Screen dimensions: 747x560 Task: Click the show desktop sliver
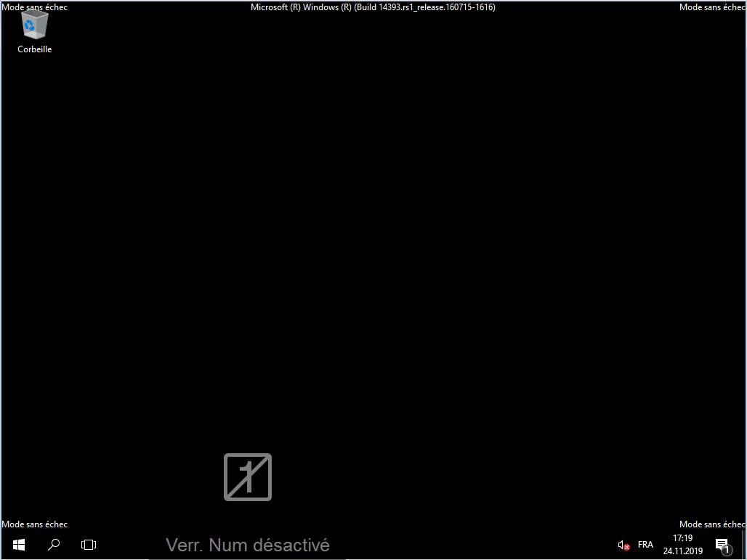click(x=743, y=544)
